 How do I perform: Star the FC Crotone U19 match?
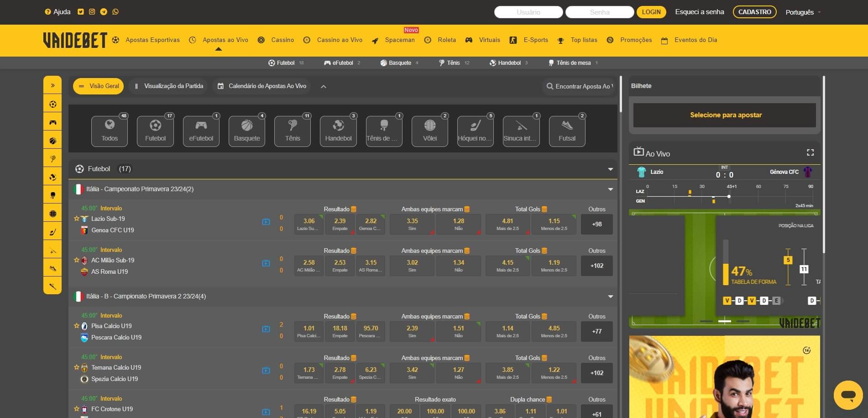[77, 409]
